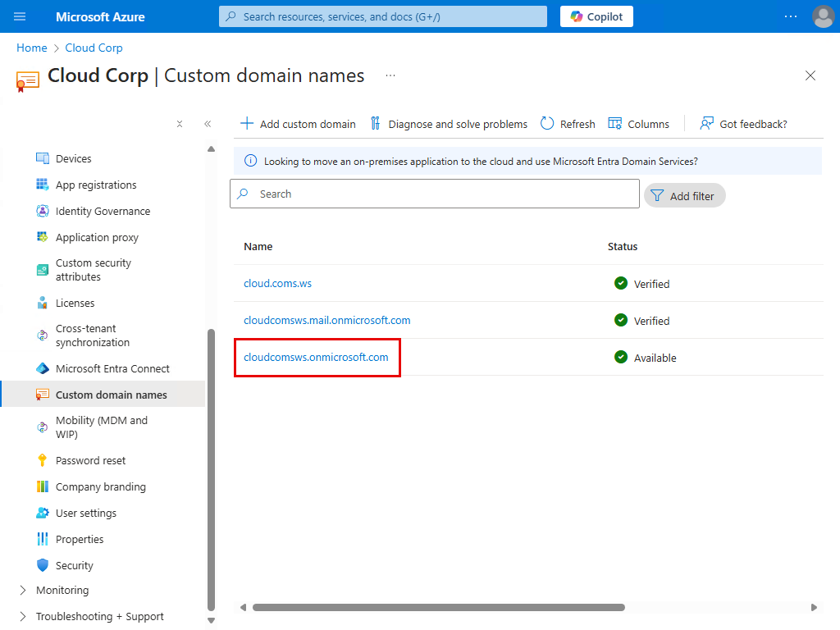This screenshot has width=840, height=630.
Task: Click Verified status of cloud.coms.ws
Action: tap(651, 284)
